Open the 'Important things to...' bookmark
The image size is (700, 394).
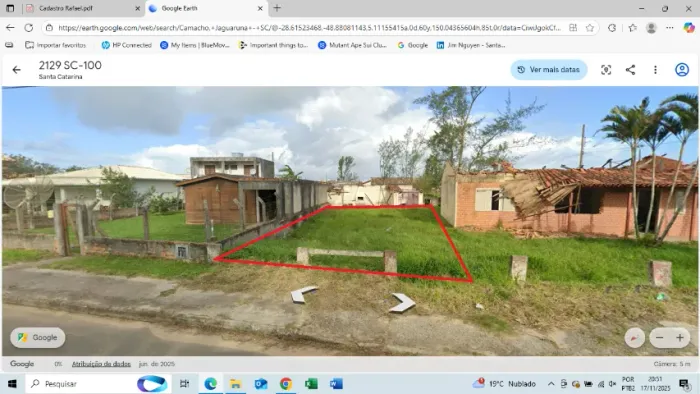273,45
